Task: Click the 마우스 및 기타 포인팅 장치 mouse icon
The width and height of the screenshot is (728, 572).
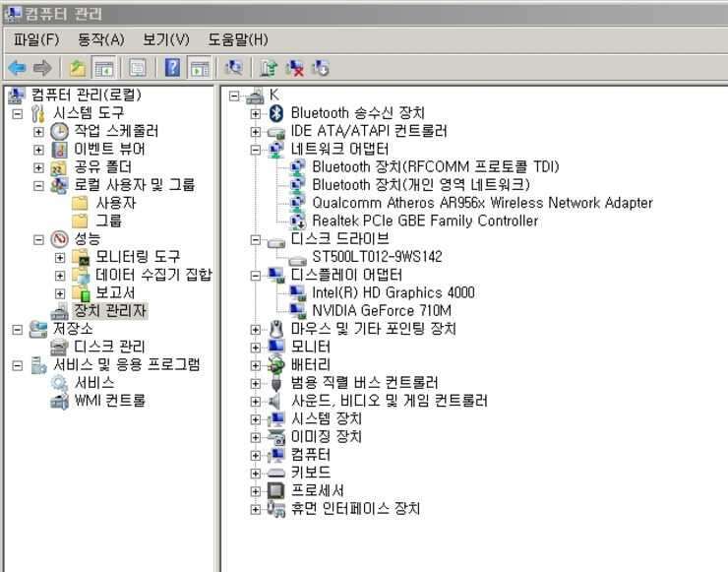Action: pos(276,330)
